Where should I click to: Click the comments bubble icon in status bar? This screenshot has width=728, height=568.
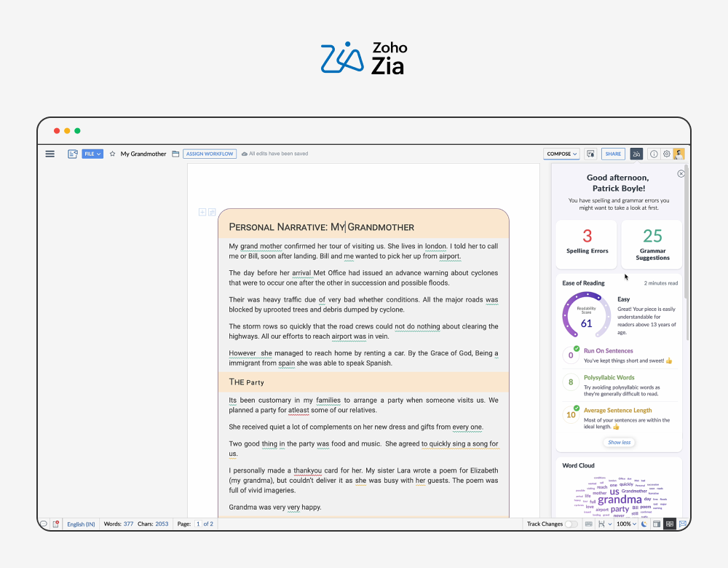coord(44,524)
